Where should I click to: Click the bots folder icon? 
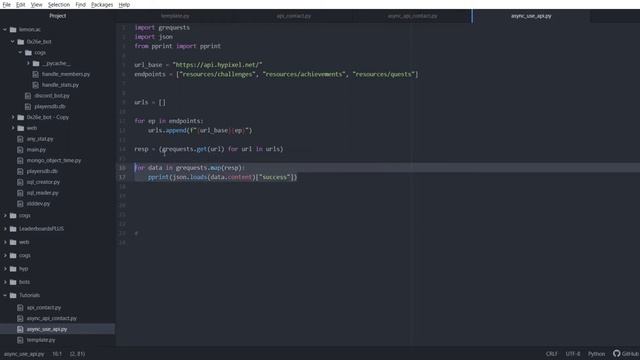pyautogui.click(x=13, y=282)
